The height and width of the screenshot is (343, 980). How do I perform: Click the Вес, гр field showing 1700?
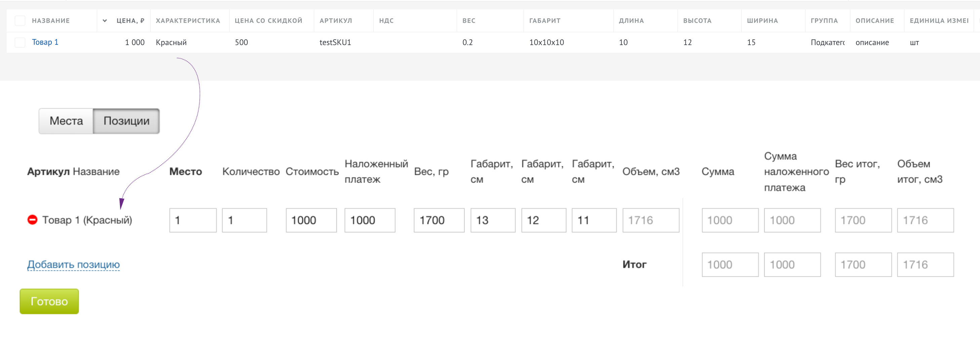[x=439, y=220]
